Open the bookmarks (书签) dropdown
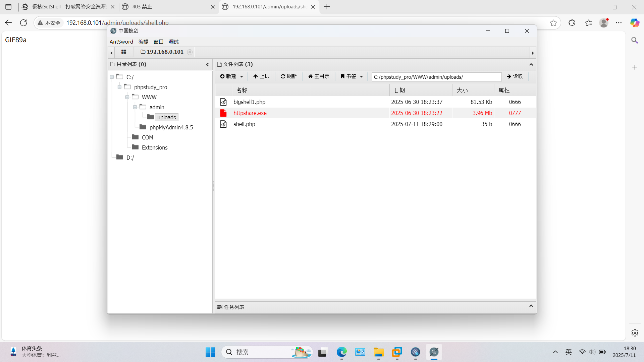The height and width of the screenshot is (362, 644). click(x=352, y=76)
